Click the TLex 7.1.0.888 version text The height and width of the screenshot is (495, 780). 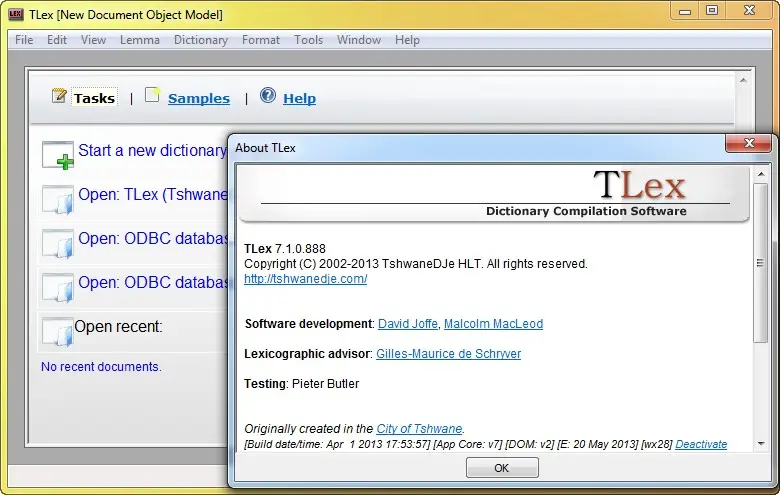(285, 249)
